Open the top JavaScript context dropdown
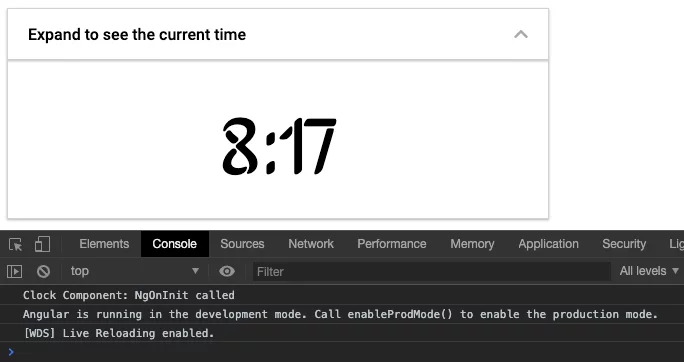 coord(135,271)
